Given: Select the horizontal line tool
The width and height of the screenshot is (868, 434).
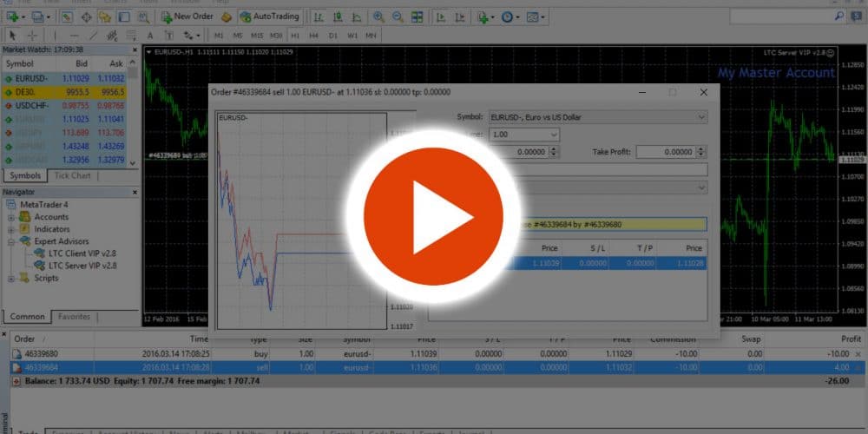Looking at the screenshot, I should click(x=74, y=36).
